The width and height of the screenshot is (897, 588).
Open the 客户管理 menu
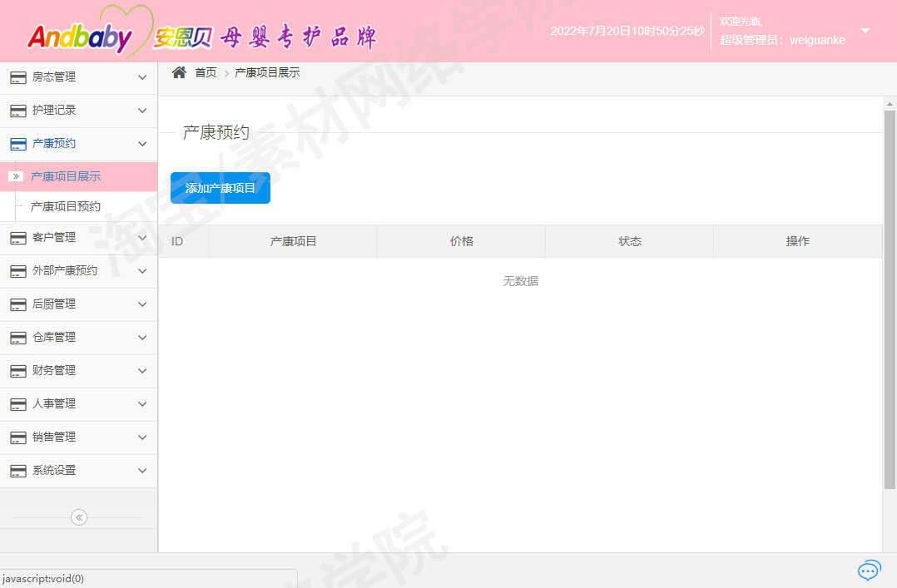[x=78, y=238]
